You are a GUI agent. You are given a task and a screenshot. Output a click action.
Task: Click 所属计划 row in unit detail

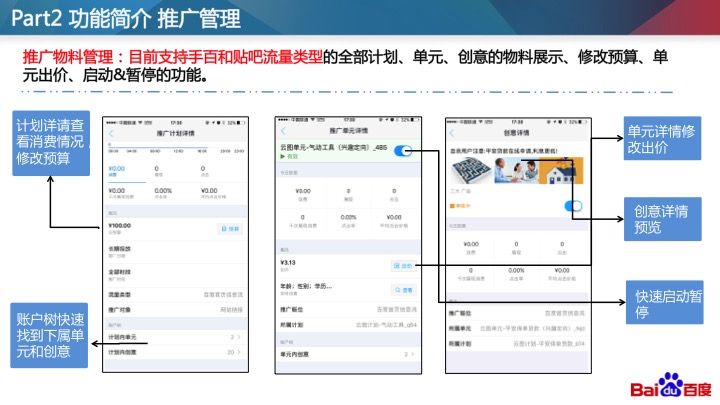[348, 325]
